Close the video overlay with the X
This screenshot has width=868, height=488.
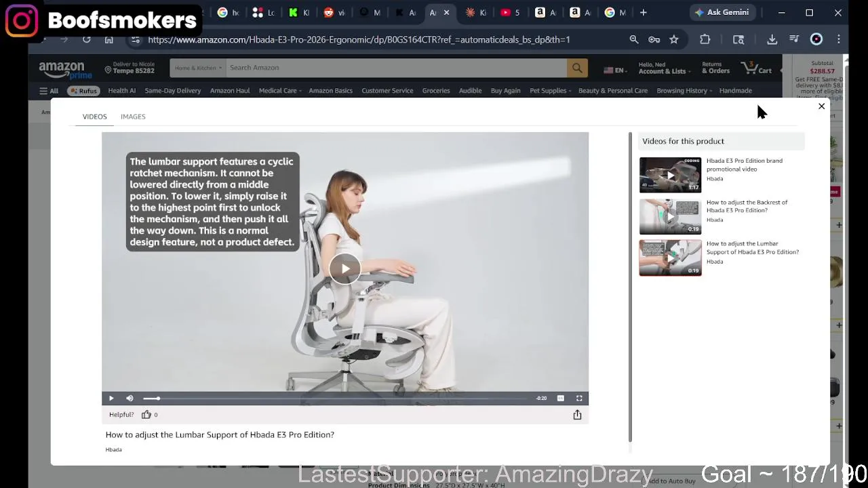tap(821, 106)
